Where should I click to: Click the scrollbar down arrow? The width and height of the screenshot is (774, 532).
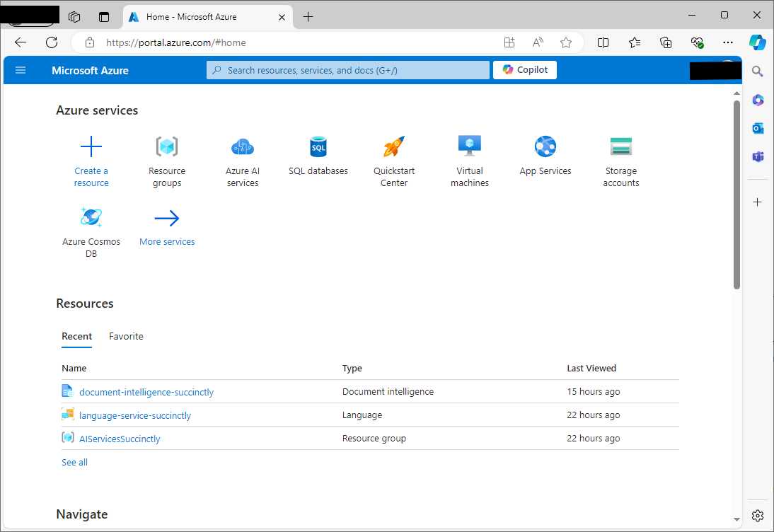[x=737, y=519]
